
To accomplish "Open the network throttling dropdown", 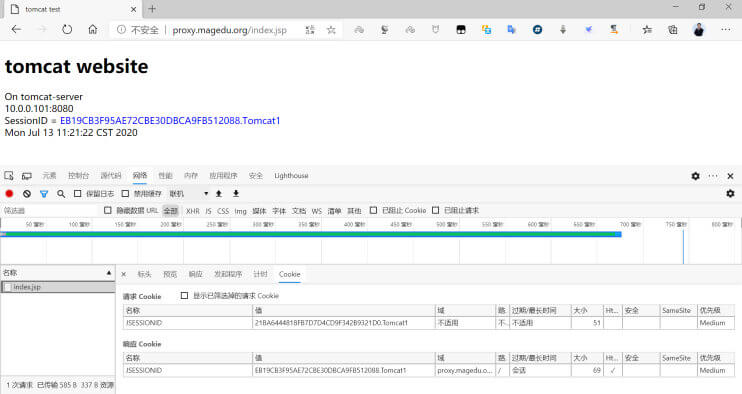I will pos(189,193).
